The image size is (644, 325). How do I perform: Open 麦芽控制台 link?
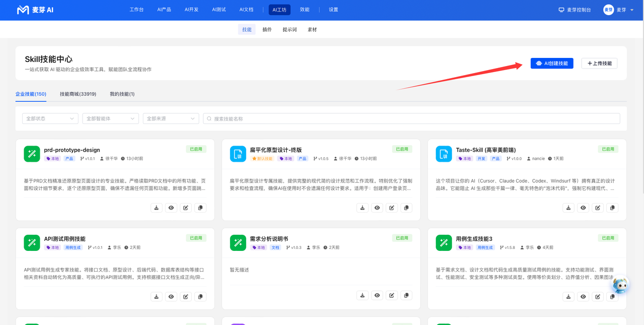575,10
